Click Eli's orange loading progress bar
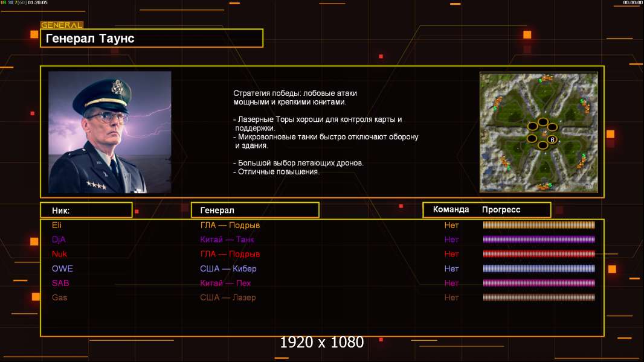644x362 pixels. 539,224
